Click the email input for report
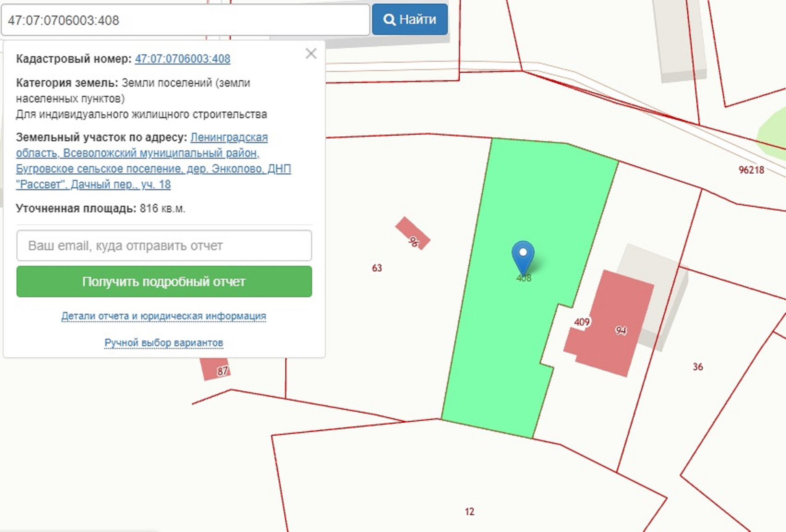The width and height of the screenshot is (786, 532). [x=164, y=246]
